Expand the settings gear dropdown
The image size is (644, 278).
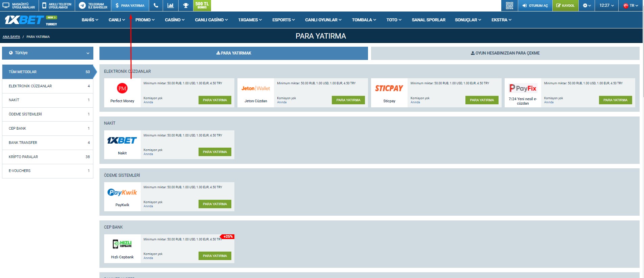click(x=587, y=5)
